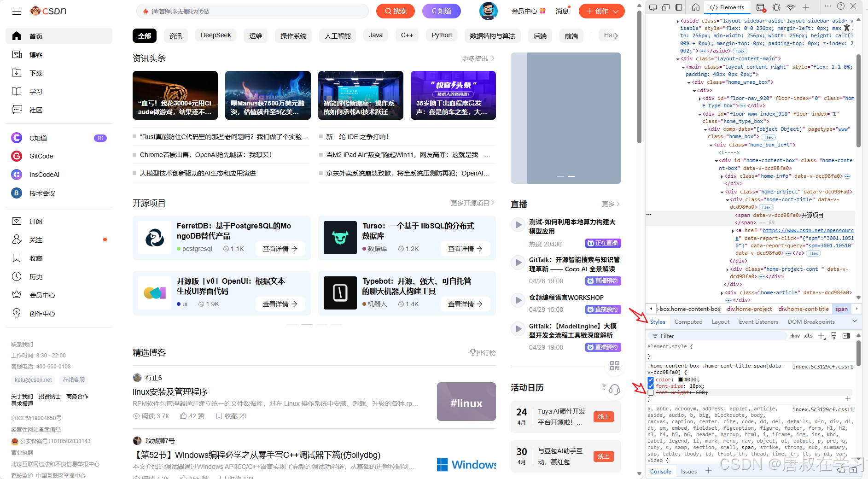Image resolution: width=868 pixels, height=479 pixels.
Task: Open InsCodeAI in the sidebar
Action: (x=59, y=175)
